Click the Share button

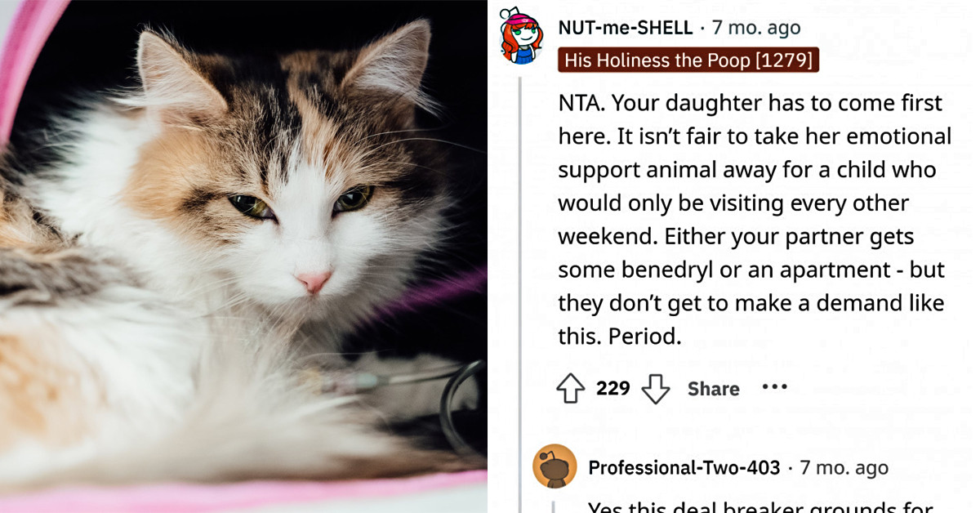point(712,389)
